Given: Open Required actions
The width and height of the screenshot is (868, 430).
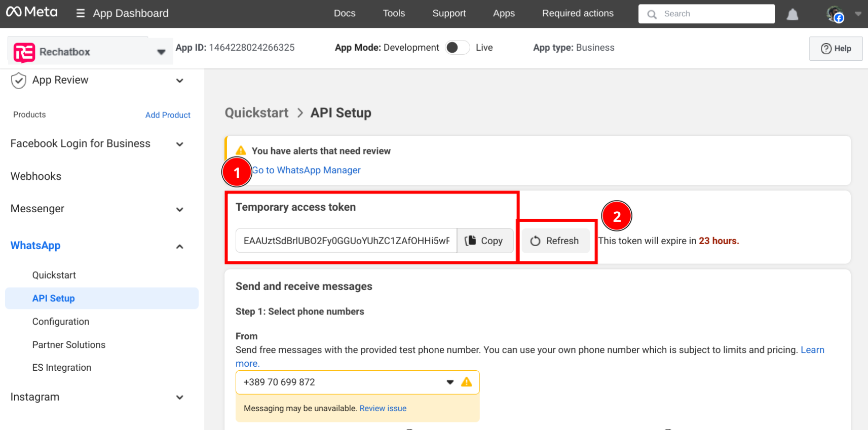Looking at the screenshot, I should point(578,13).
